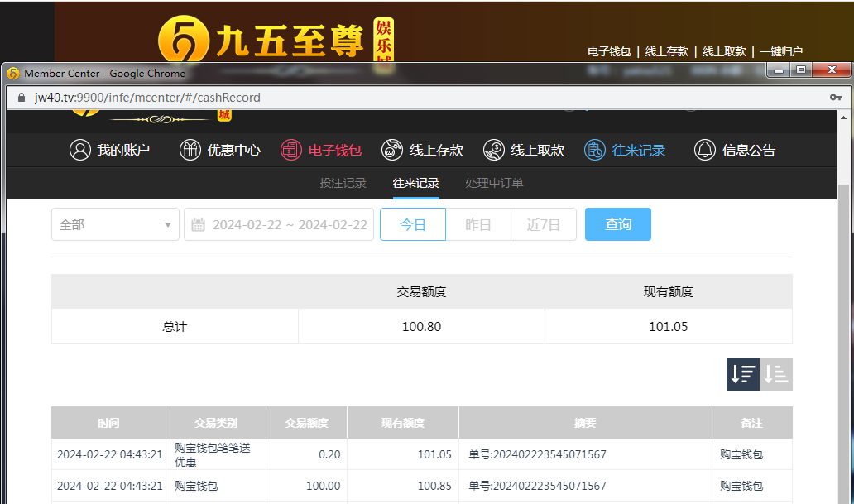Image resolution: width=854 pixels, height=504 pixels.
Task: Select the 近7日 filter button
Action: [x=544, y=224]
